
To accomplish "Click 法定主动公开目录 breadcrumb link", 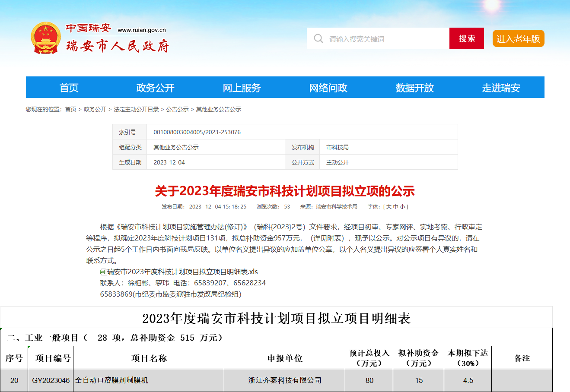I will point(136,110).
